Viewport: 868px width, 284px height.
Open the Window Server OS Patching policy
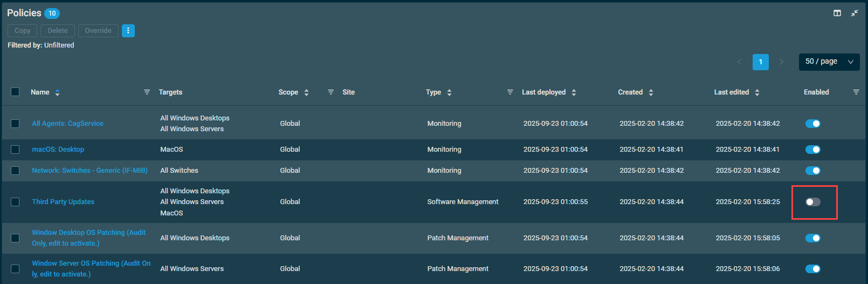coord(91,268)
